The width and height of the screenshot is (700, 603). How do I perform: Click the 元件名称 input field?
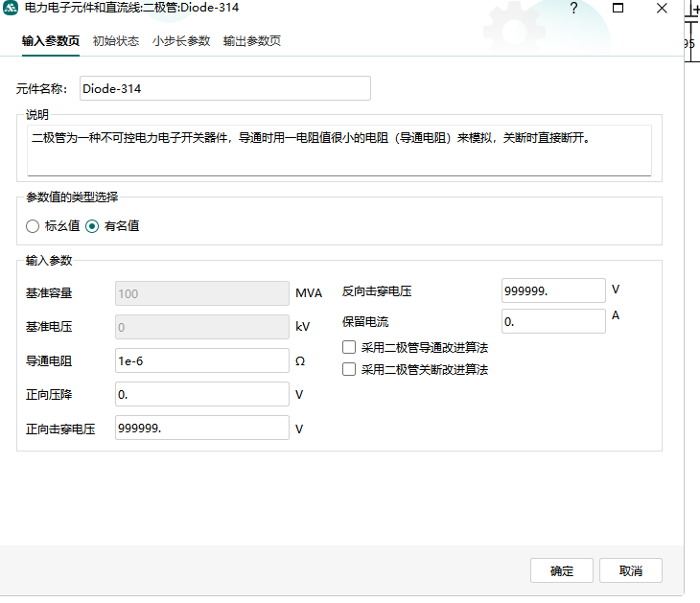coord(224,88)
